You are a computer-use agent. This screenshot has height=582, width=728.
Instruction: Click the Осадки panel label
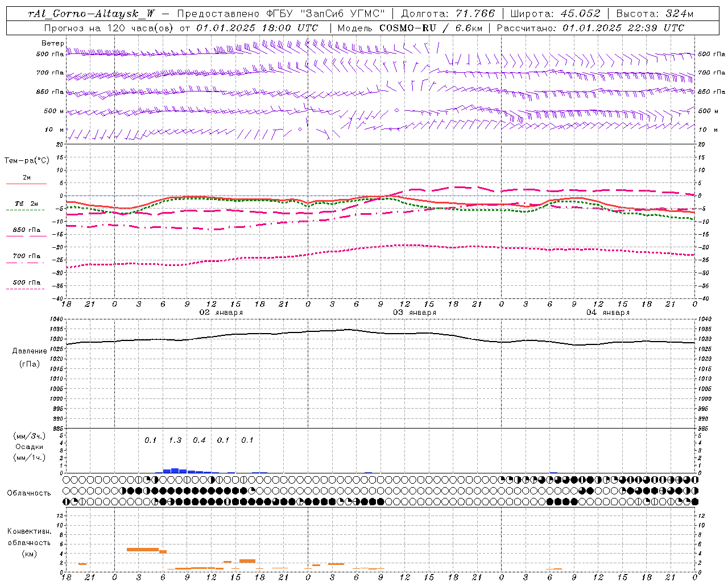point(30,447)
